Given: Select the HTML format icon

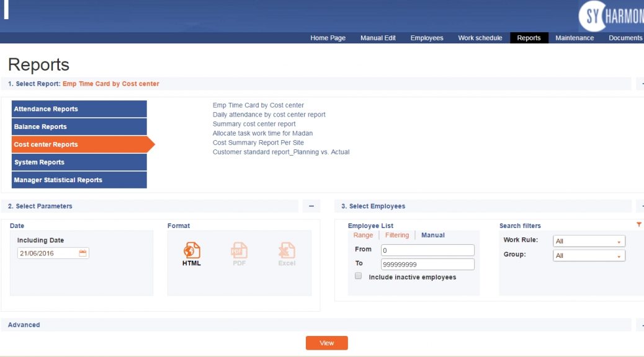Looking at the screenshot, I should pos(192,250).
